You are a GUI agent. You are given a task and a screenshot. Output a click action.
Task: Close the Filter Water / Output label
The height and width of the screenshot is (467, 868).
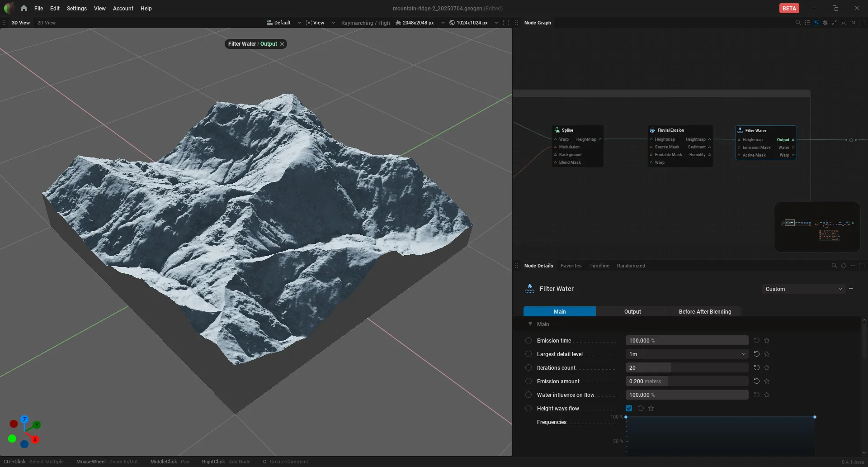tap(282, 44)
